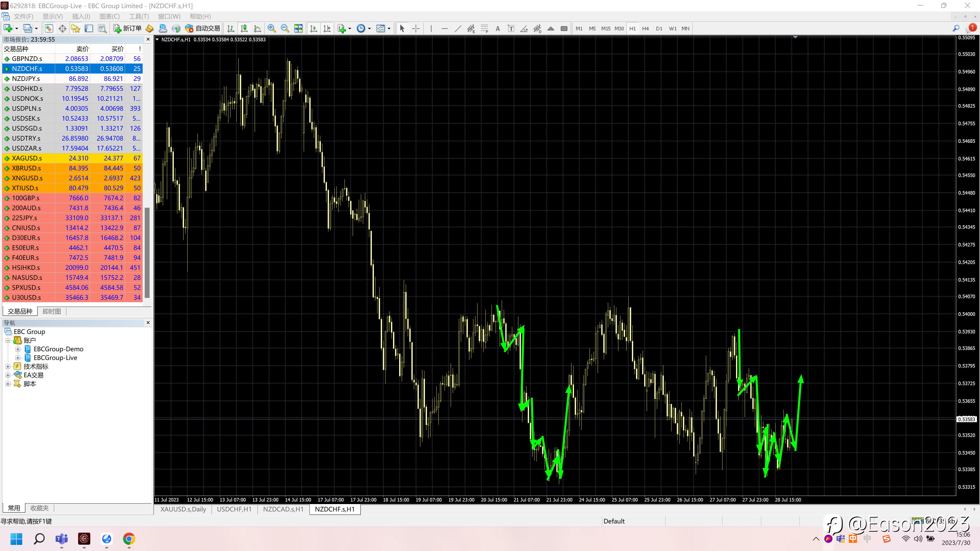Image resolution: width=980 pixels, height=551 pixels.
Task: Open the Terminal panel icon
Action: pyautogui.click(x=89, y=29)
